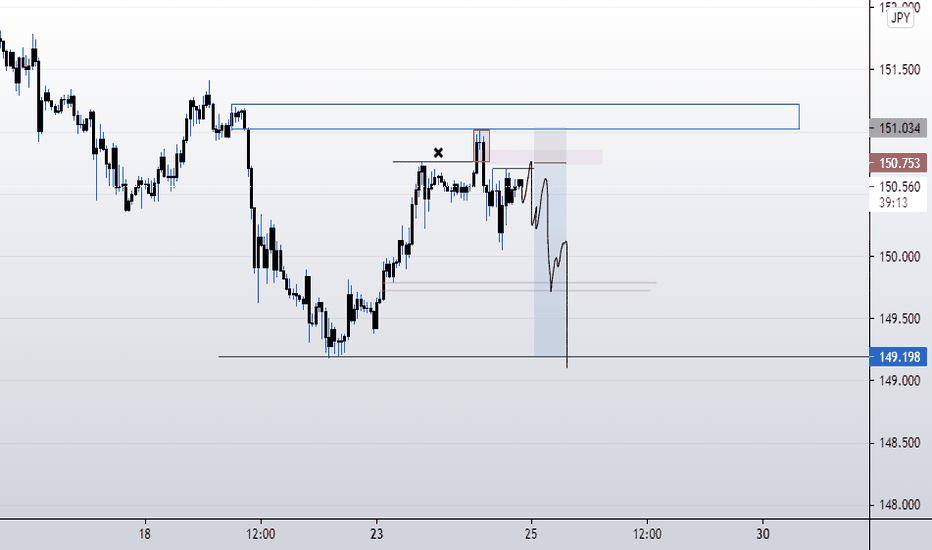
Task: Select the 149.198 blue price label
Action: [898, 357]
